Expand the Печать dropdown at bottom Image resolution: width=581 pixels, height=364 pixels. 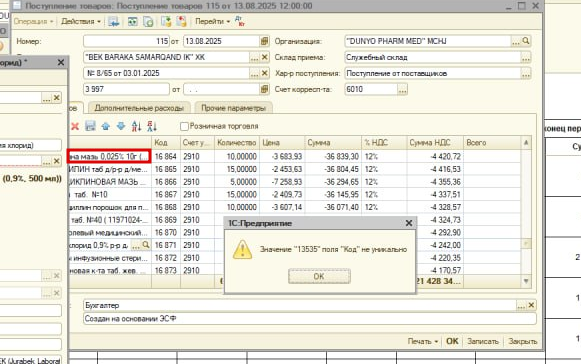click(x=423, y=341)
